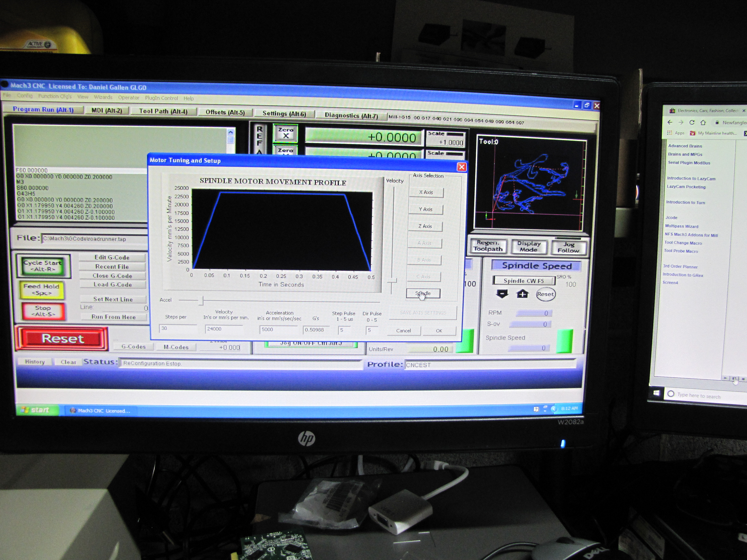Click the Chrome home icon
The height and width of the screenshot is (560, 747).
703,123
